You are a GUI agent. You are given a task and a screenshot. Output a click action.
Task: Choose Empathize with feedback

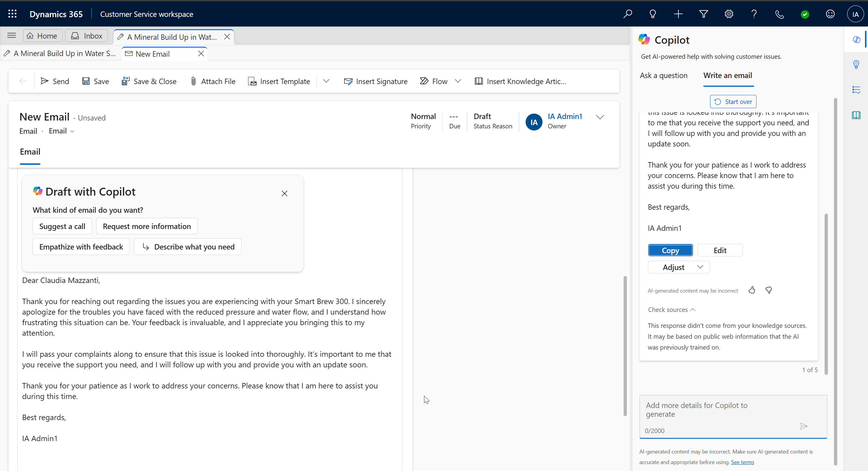click(81, 247)
